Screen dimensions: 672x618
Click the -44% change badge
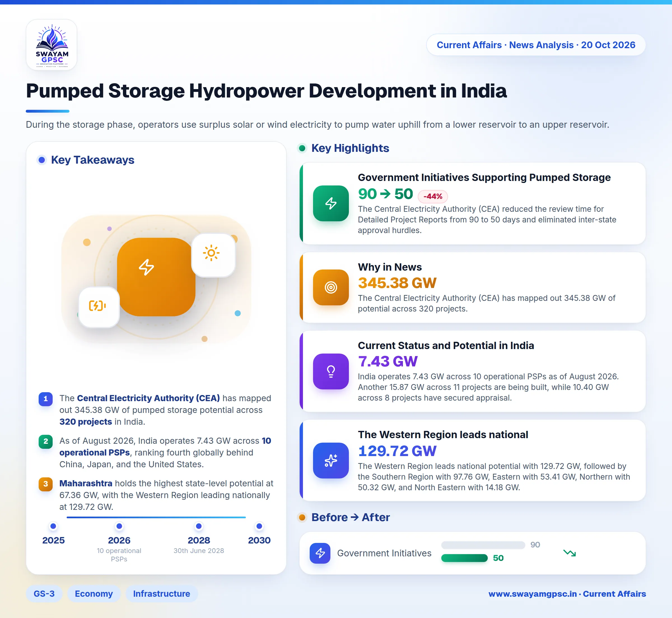(x=433, y=196)
